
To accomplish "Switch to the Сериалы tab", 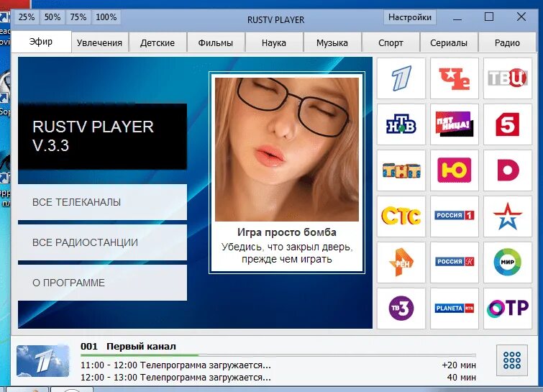I will pos(449,43).
